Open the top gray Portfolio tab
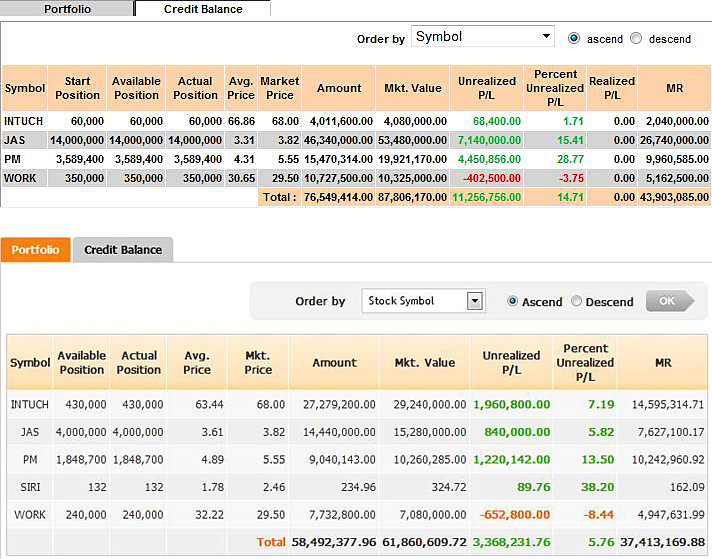The width and height of the screenshot is (712, 559). (67, 9)
